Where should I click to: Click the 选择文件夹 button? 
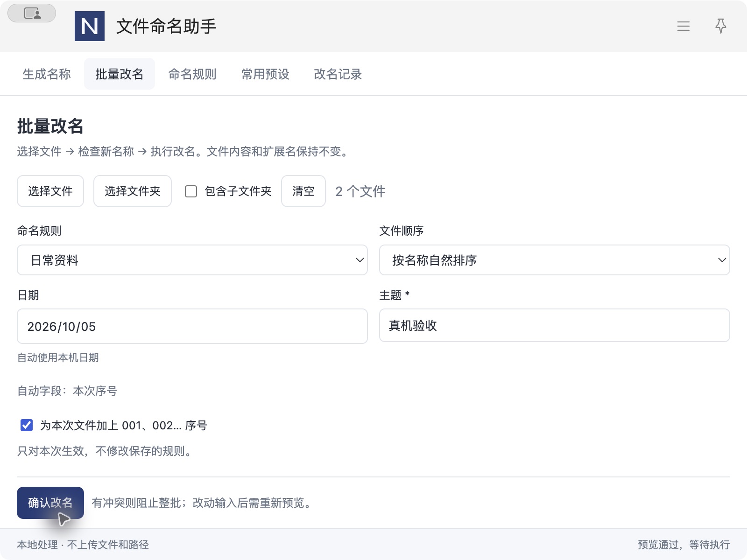tap(133, 191)
